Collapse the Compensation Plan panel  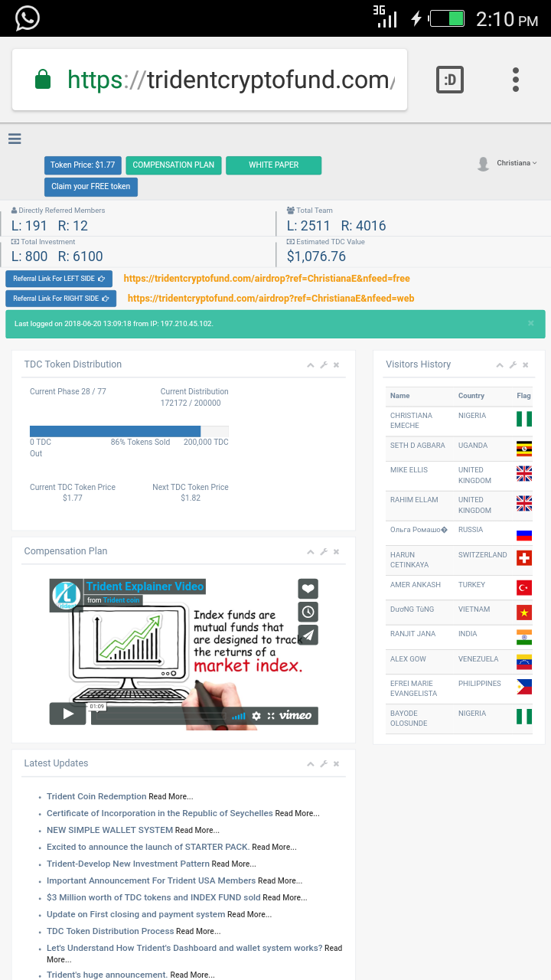(x=311, y=552)
